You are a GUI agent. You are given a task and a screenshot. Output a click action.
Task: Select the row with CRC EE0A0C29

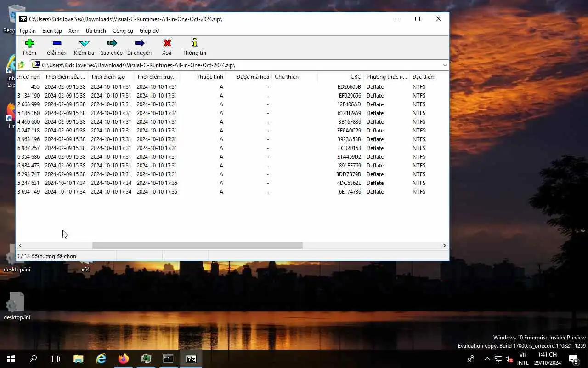tap(232, 131)
